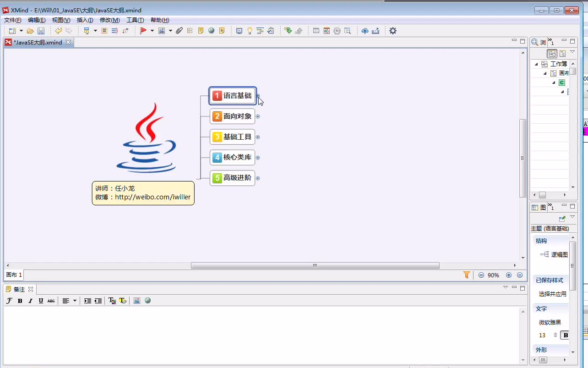Screen dimensions: 588x368
Task: Click the notes text editing area
Action: coord(261,335)
